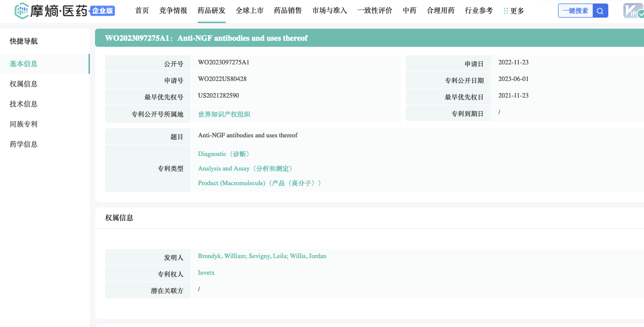The width and height of the screenshot is (644, 327).
Task: Click the 专利到期日 field label
Action: (468, 114)
